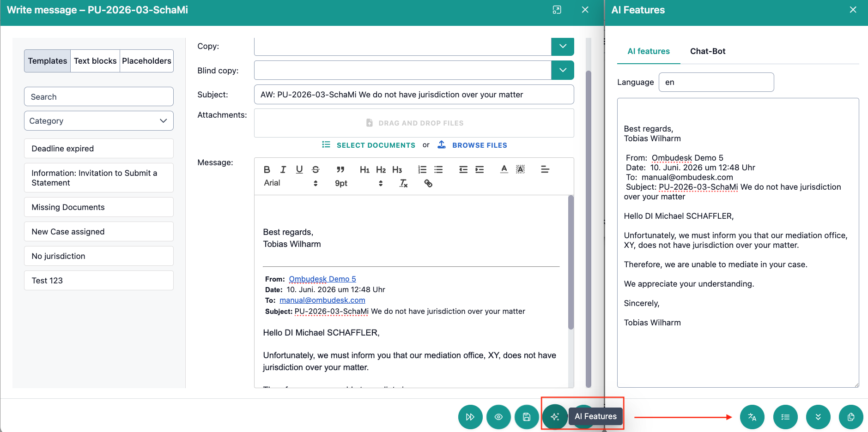This screenshot has height=432, width=868.
Task: Apply strikethrough formatting
Action: (316, 169)
